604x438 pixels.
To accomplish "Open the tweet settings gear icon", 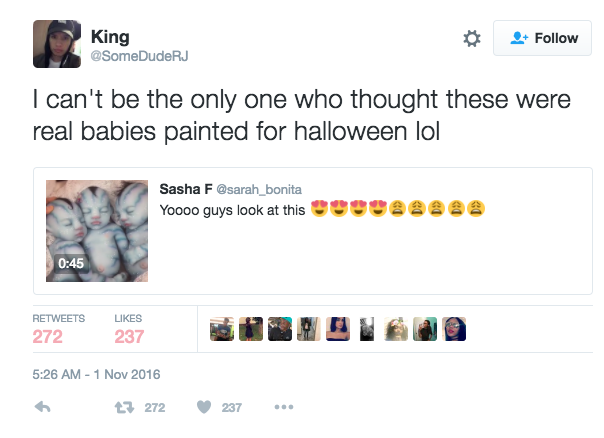I will click(472, 38).
